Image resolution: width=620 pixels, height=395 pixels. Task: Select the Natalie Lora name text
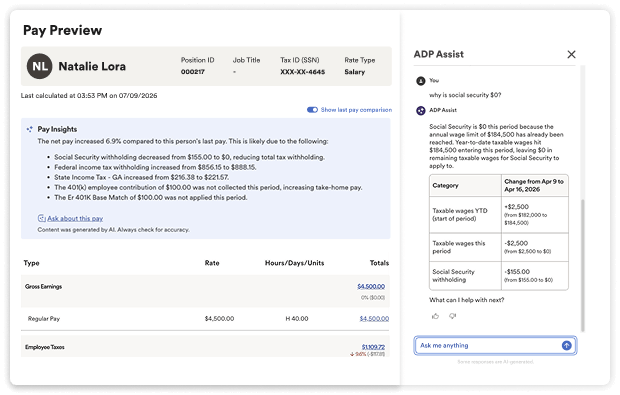point(92,66)
